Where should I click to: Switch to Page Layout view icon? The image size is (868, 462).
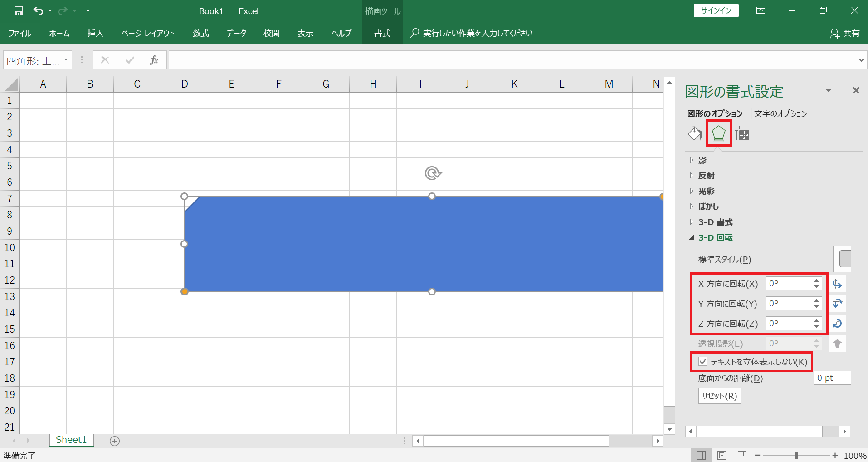click(x=722, y=455)
